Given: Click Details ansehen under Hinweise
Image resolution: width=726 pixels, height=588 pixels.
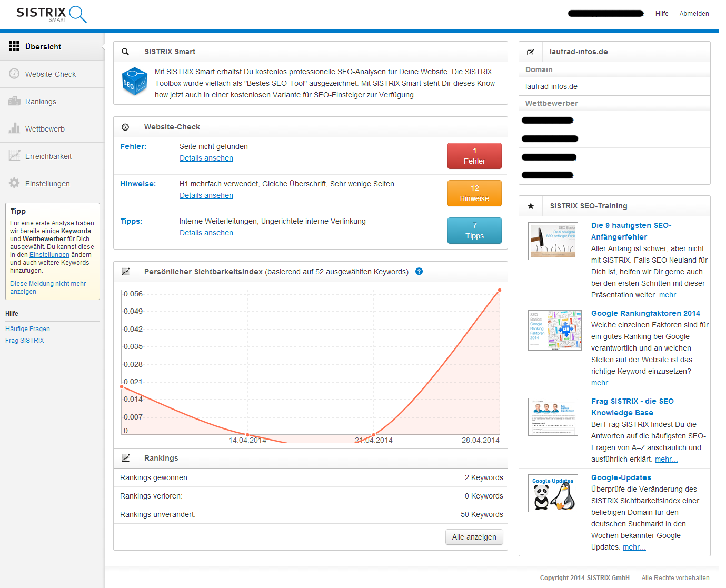Looking at the screenshot, I should click(206, 195).
